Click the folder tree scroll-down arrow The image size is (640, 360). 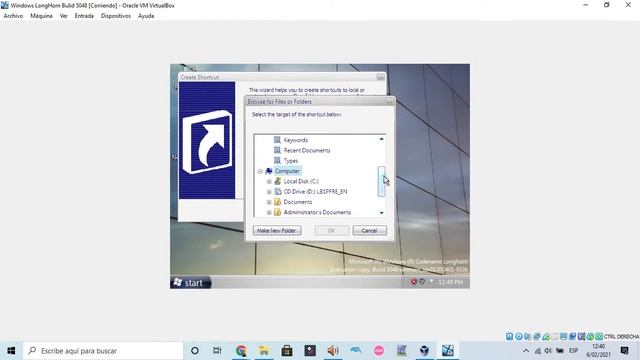tap(381, 213)
